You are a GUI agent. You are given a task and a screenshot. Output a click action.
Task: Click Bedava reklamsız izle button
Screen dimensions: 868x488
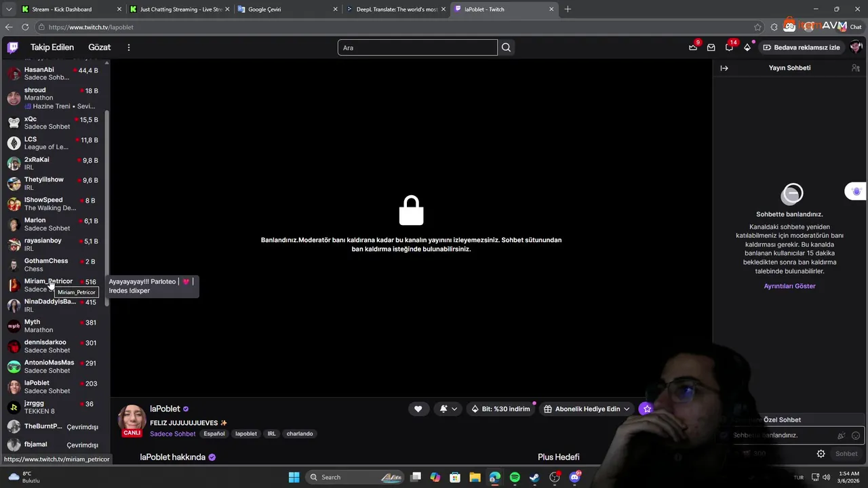point(801,47)
